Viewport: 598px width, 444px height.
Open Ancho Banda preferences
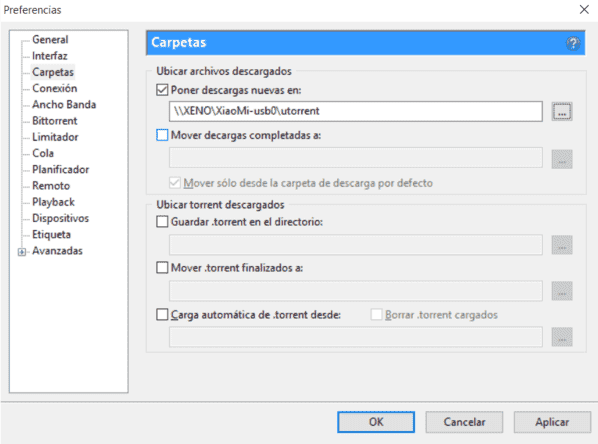tap(64, 105)
